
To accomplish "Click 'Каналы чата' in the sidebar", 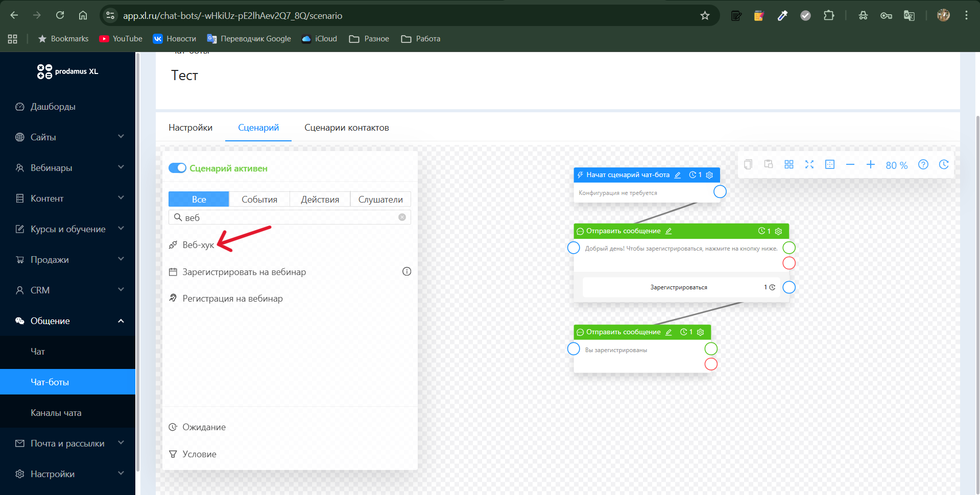I will coord(56,413).
